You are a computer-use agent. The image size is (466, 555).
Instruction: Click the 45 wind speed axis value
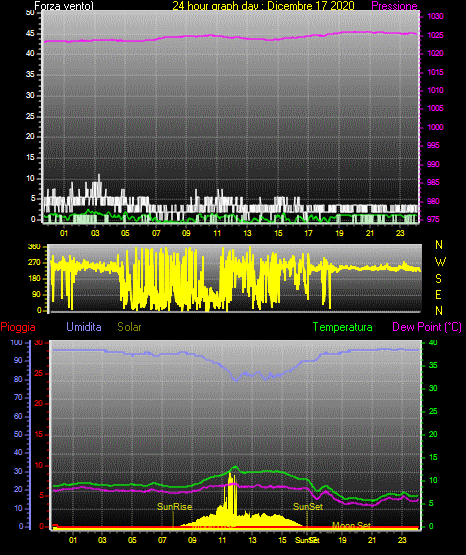[30, 33]
